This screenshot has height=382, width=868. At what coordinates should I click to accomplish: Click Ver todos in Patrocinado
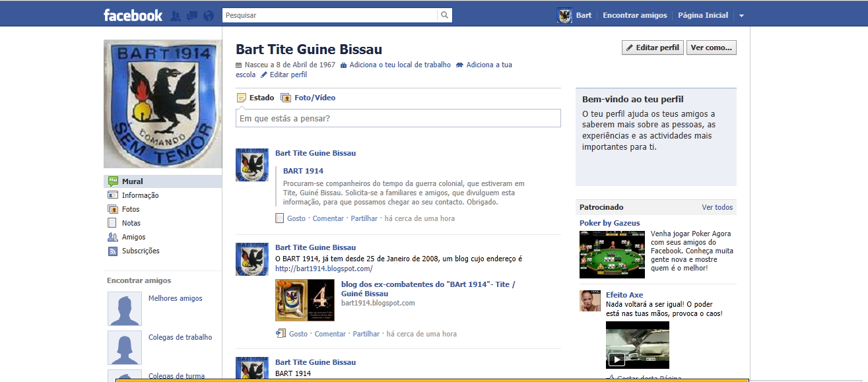point(718,207)
